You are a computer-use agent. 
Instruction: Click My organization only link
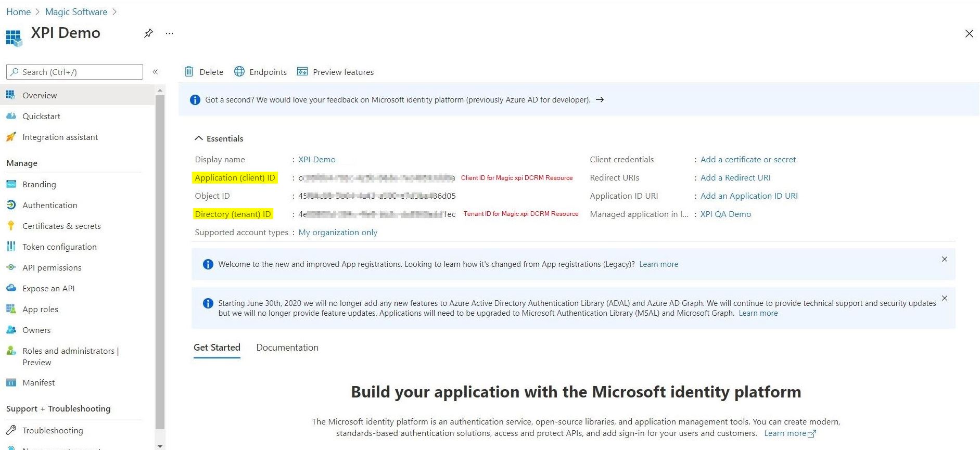[338, 233]
